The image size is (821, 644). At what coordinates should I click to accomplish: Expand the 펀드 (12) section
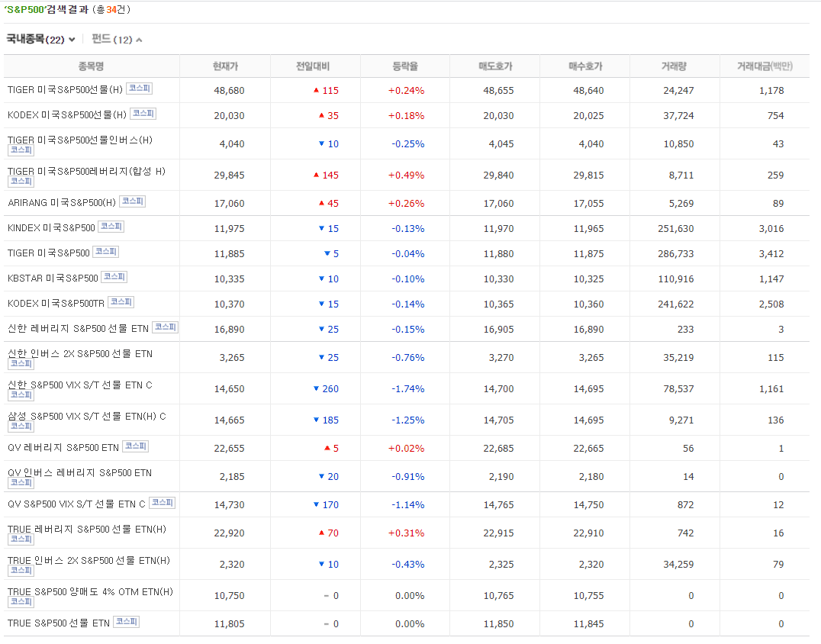tap(117, 39)
